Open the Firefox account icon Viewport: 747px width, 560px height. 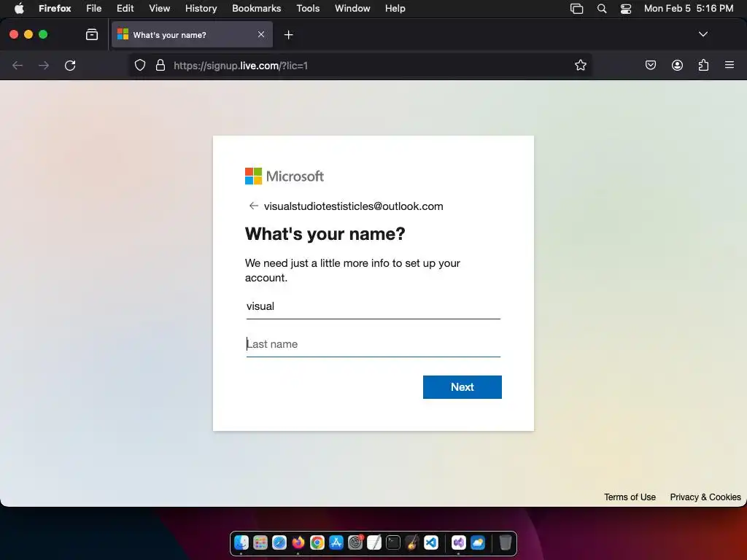click(x=677, y=65)
